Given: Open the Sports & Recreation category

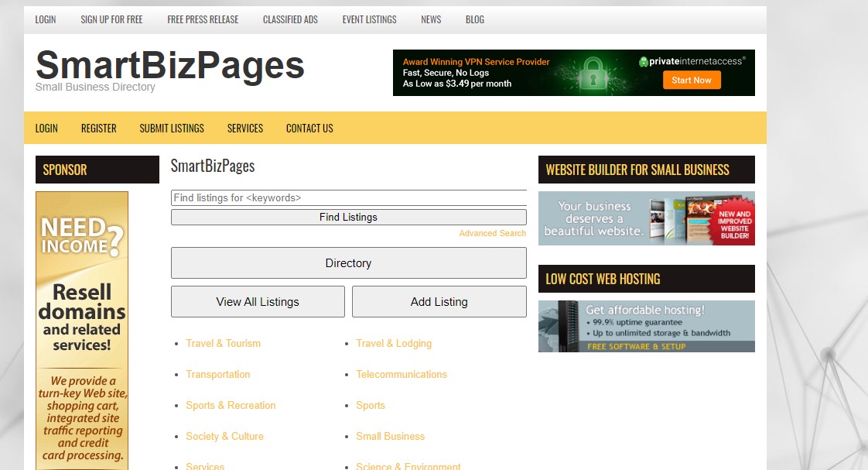Looking at the screenshot, I should [231, 405].
